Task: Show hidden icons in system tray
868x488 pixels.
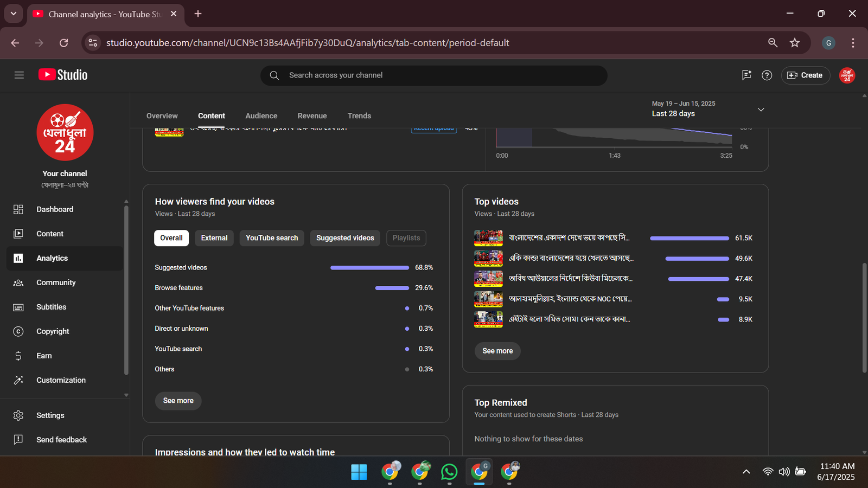Action: (x=746, y=472)
